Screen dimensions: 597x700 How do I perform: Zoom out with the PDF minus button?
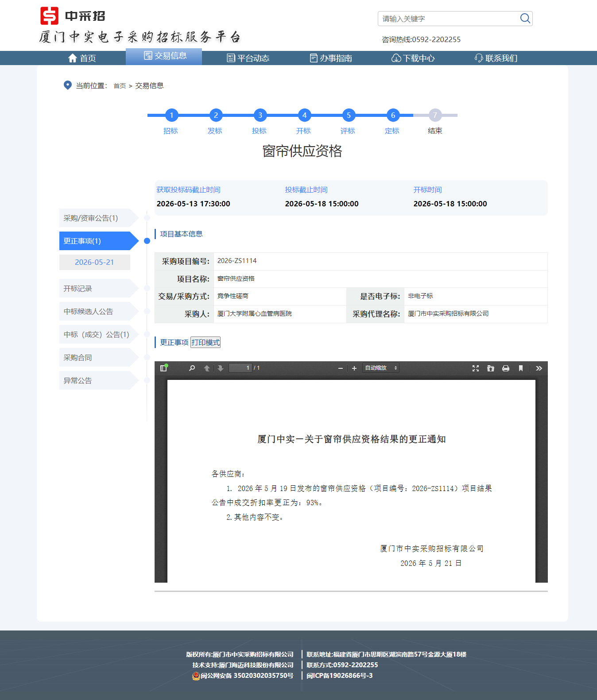341,368
